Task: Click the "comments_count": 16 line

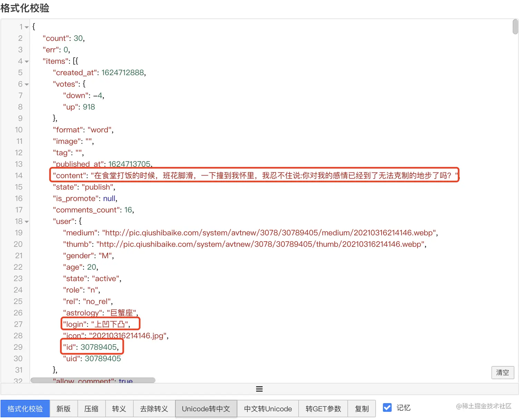Action: pos(93,210)
